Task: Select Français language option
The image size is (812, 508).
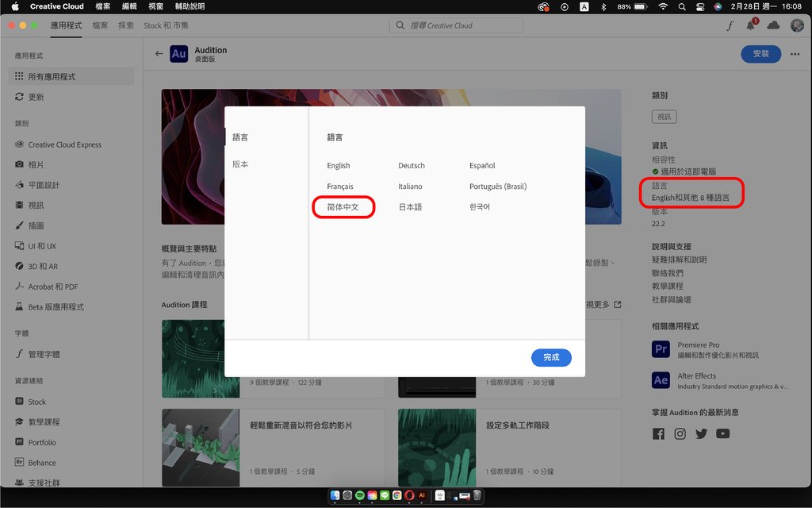Action: (339, 186)
